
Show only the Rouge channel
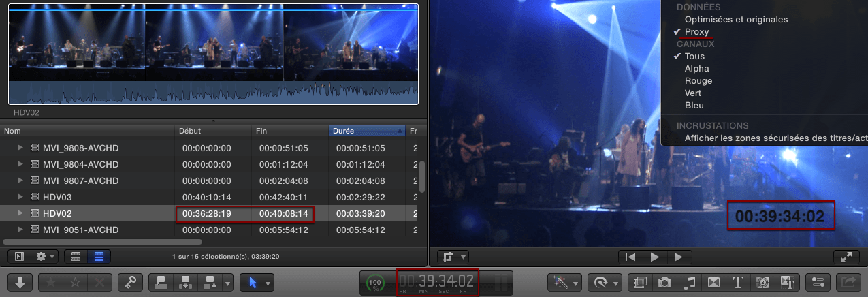pyautogui.click(x=698, y=81)
